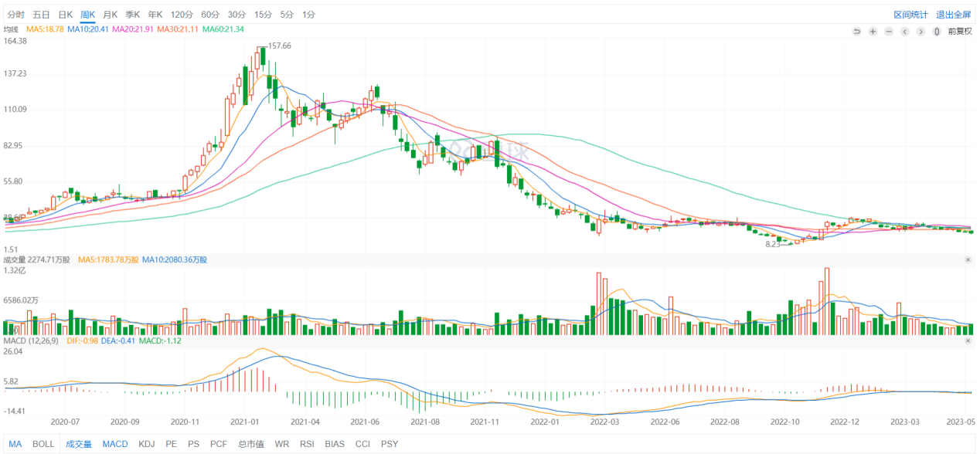Click the reset/undo chart view icon
The width and height of the screenshot is (980, 454).
(856, 31)
